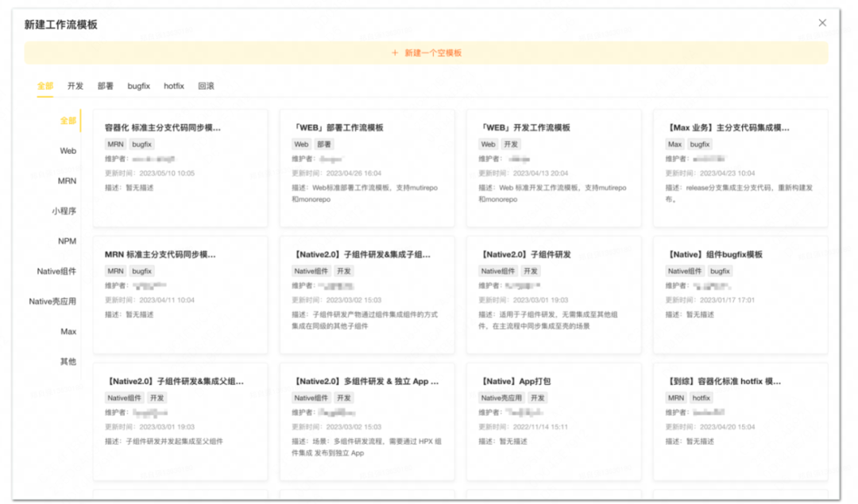The height and width of the screenshot is (504, 858).
Task: Select Native组件 in sidebar
Action: [x=56, y=271]
